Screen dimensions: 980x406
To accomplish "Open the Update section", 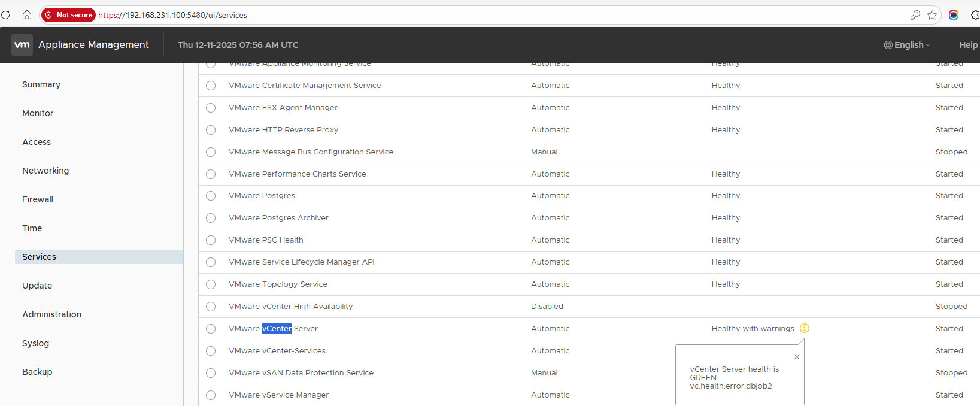I will (37, 286).
